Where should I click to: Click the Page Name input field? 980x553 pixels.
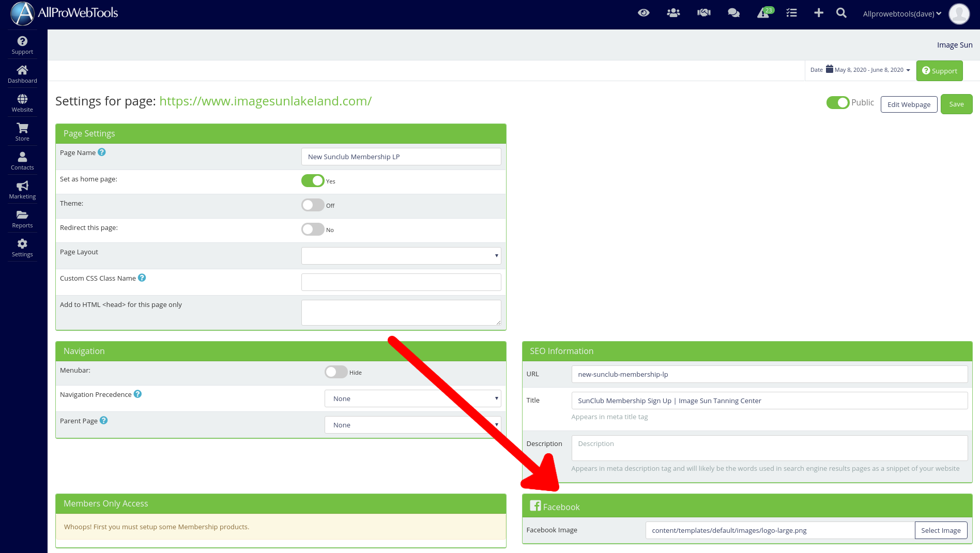(401, 157)
